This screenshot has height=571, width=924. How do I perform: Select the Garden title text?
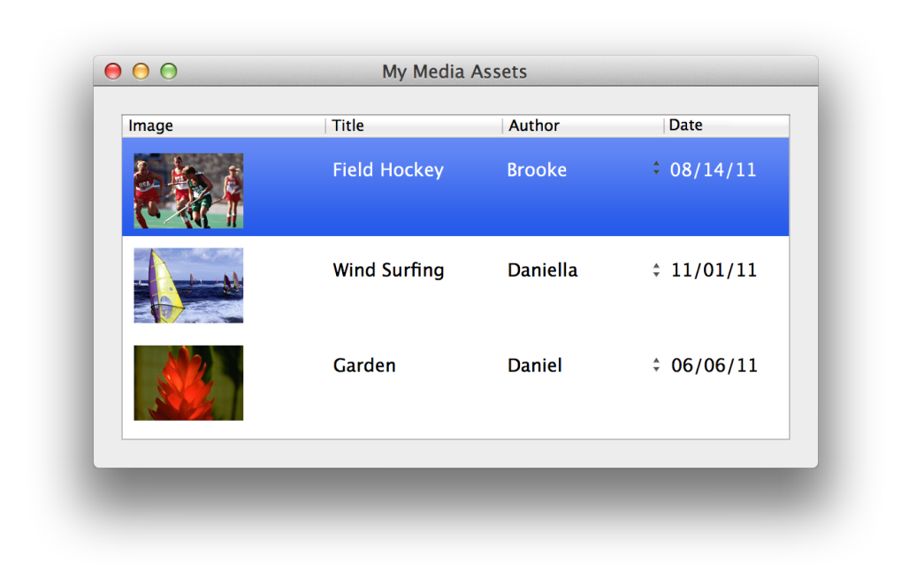pyautogui.click(x=364, y=365)
